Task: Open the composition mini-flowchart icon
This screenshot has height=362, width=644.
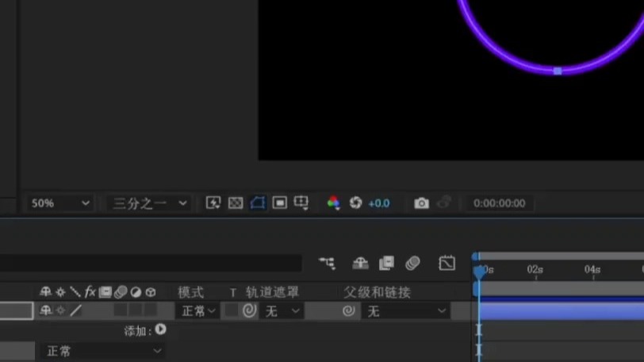Action: tap(327, 263)
